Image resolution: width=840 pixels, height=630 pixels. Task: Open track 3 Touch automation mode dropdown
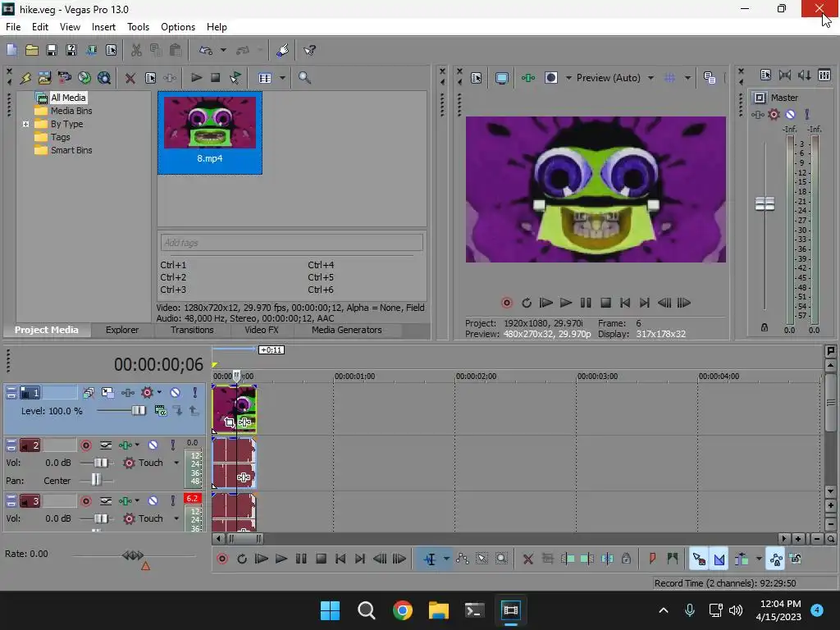click(x=176, y=518)
